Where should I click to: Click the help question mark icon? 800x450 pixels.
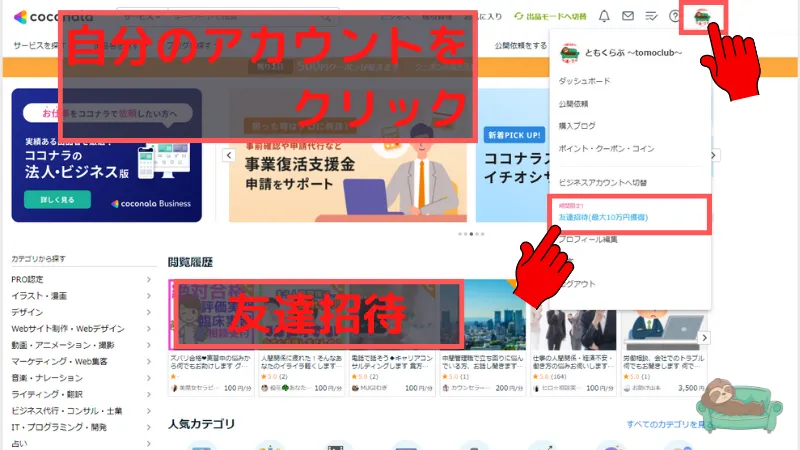[674, 16]
